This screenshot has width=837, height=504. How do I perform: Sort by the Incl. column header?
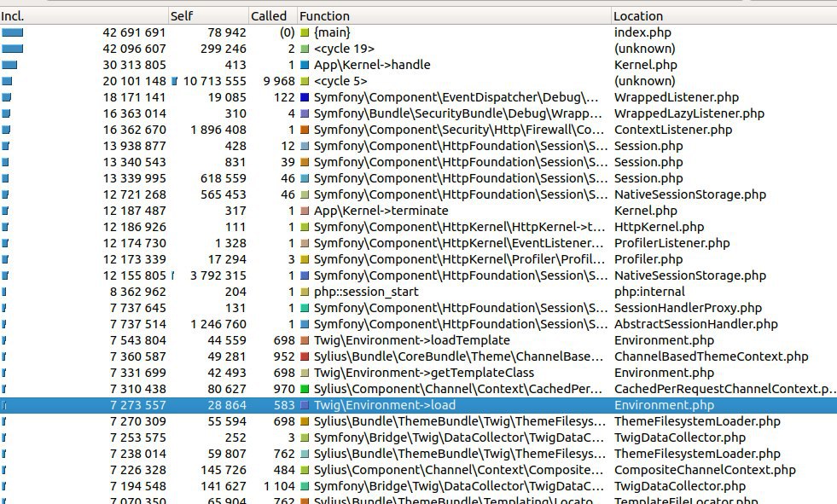[x=84, y=16]
